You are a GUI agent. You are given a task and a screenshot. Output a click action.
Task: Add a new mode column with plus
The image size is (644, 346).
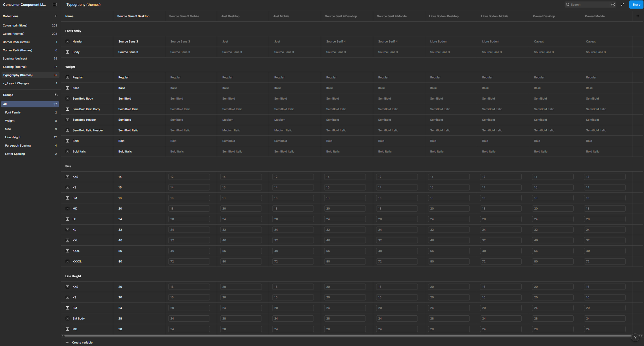638,16
